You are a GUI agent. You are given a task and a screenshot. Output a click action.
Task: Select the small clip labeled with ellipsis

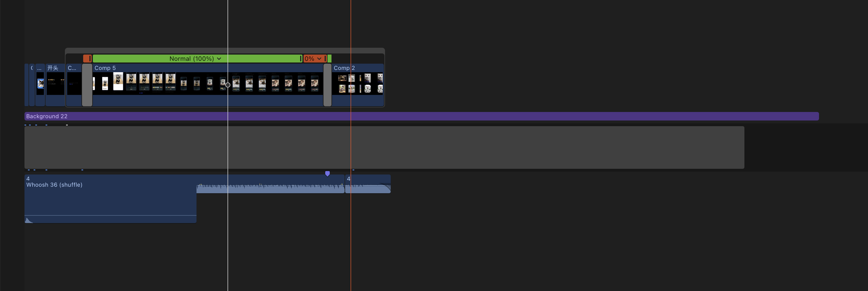click(x=40, y=85)
